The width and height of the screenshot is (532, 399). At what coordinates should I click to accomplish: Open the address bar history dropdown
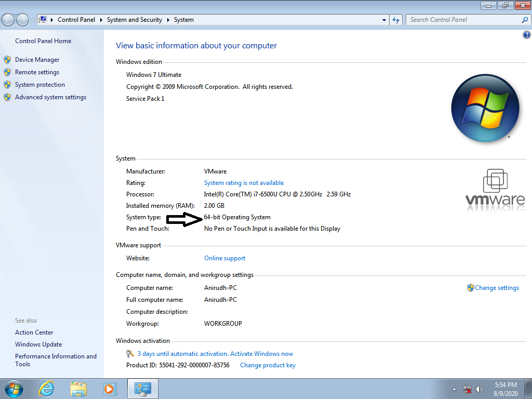[x=384, y=20]
